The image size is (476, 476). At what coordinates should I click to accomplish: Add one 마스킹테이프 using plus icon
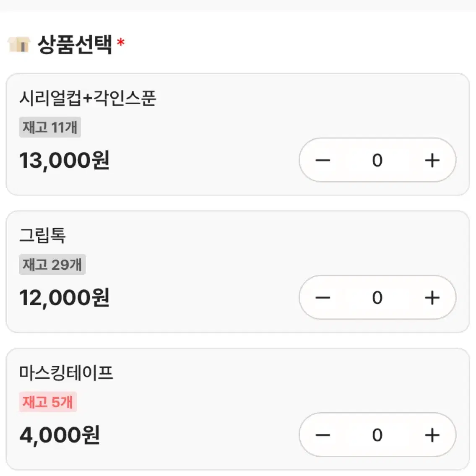[432, 435]
